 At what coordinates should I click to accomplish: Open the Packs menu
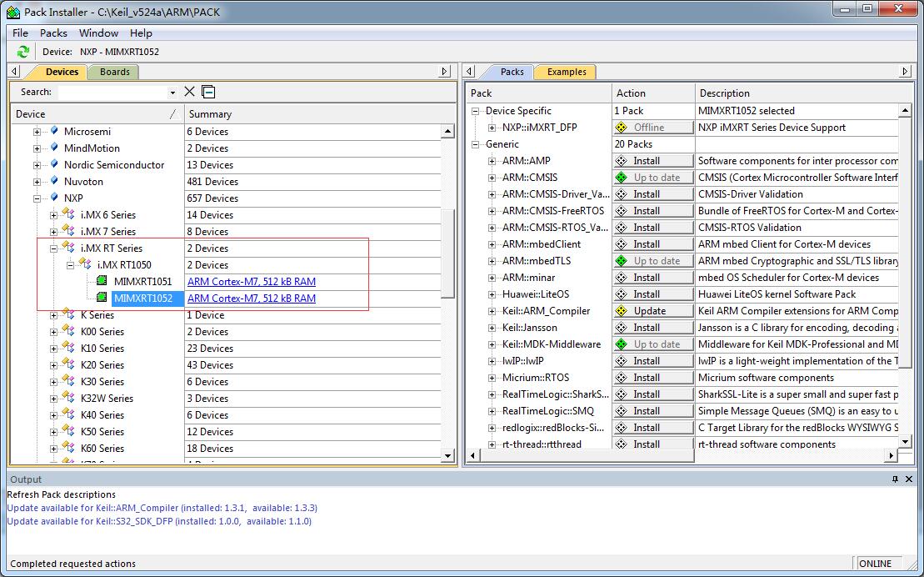click(x=53, y=33)
